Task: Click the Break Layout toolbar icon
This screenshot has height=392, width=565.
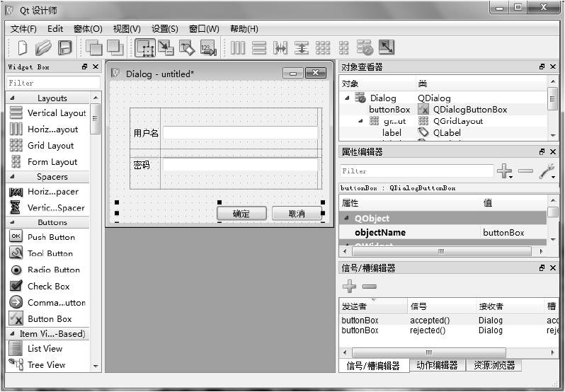Action: point(365,48)
